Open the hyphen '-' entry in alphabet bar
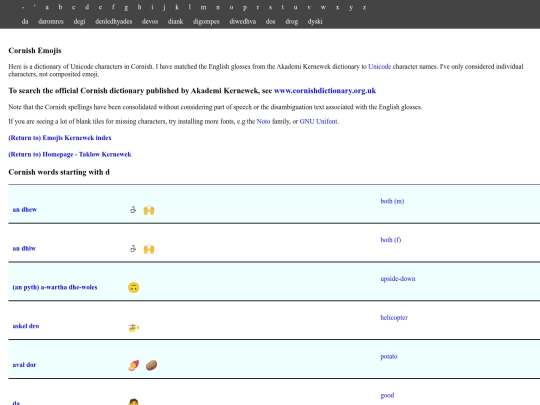Screen dimensions: 540x405 click(x=23, y=7)
